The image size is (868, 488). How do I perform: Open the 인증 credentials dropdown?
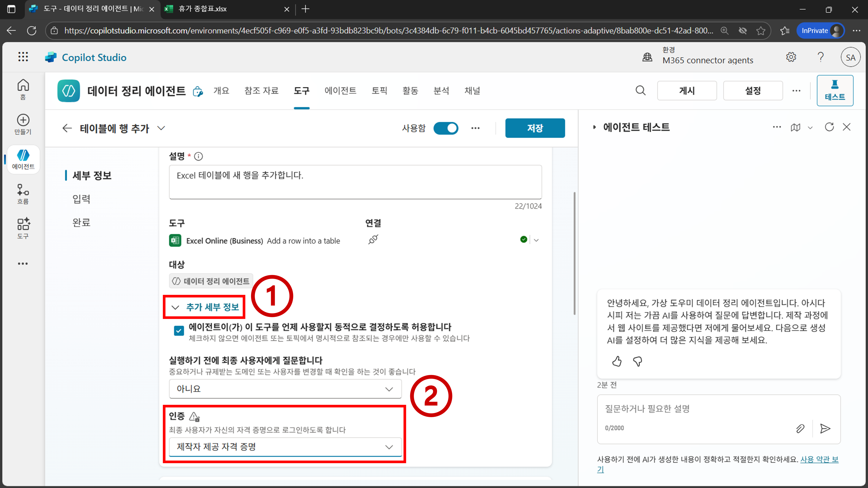(x=285, y=447)
